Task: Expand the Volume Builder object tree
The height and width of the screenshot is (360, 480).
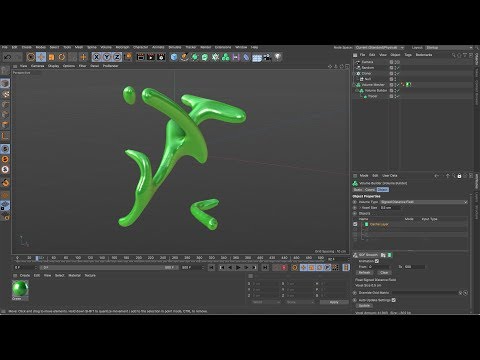Action: coord(356,90)
